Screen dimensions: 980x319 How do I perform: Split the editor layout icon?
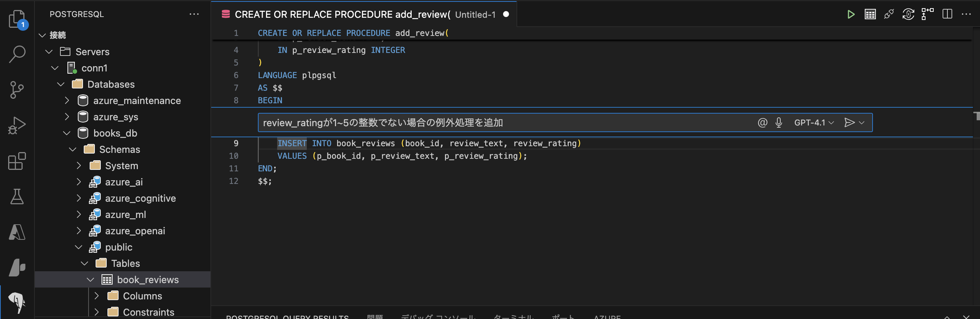[947, 14]
